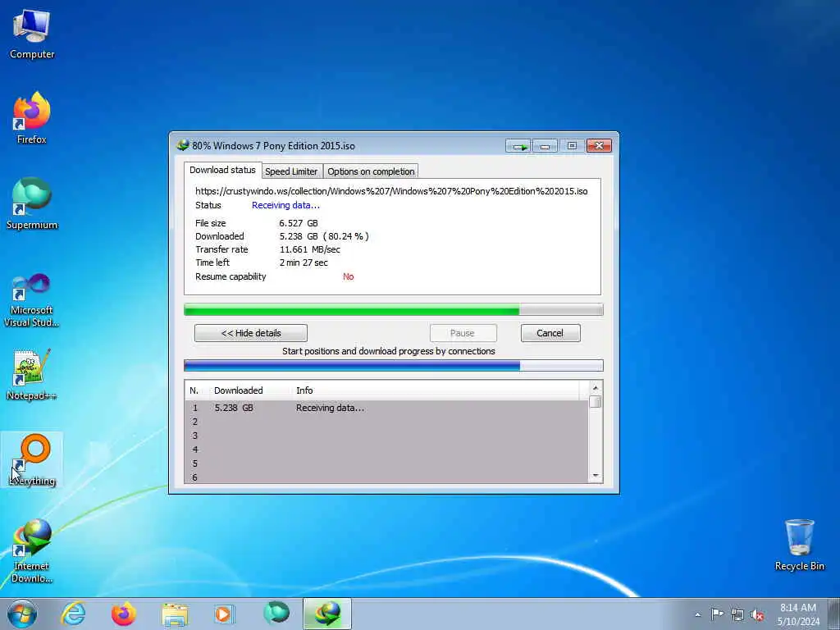Select connection row number 2
This screenshot has height=630, width=840.
click(x=387, y=422)
